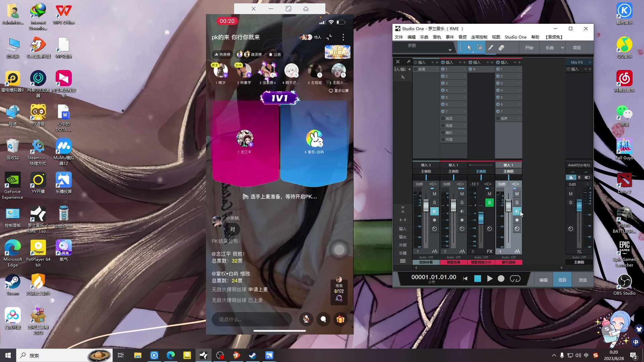Select the eraser tool in Studio One
Viewport: 644px width, 362px height.
tap(501, 48)
